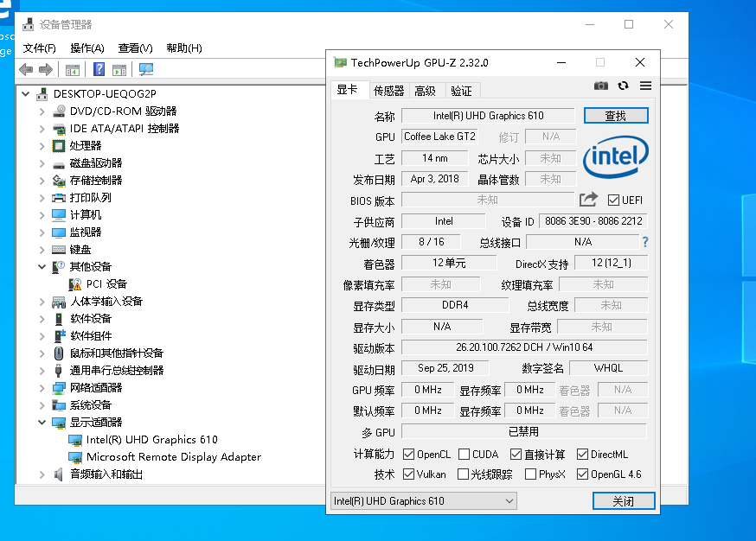Click the driver version field 26.20.100.7262
Image resolution: width=756 pixels, height=541 pixels.
[x=524, y=347]
